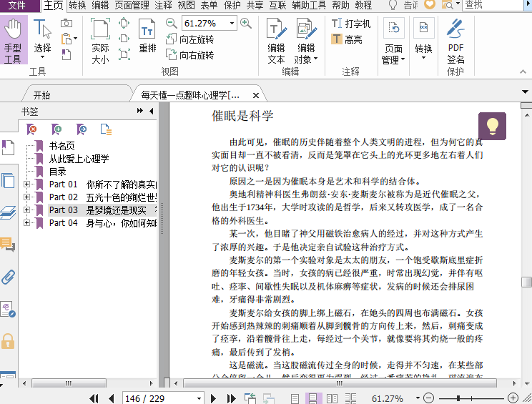The height and width of the screenshot is (404, 532).
Task: Switch to the Start (开始) document tab
Action: pos(41,95)
